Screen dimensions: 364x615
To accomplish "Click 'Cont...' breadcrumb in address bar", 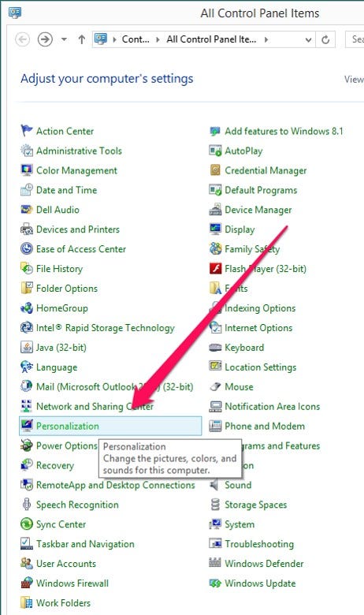I will tap(136, 39).
